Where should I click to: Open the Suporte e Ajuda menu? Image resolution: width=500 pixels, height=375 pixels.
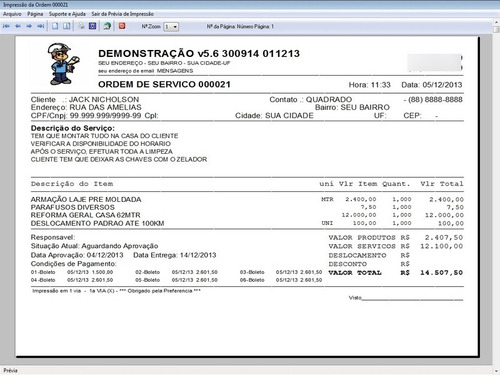pos(67,14)
